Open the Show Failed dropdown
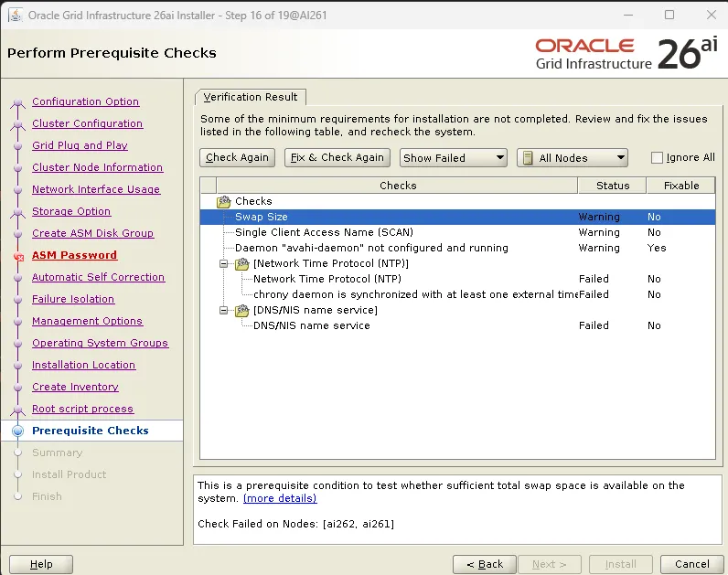728x575 pixels. (453, 158)
